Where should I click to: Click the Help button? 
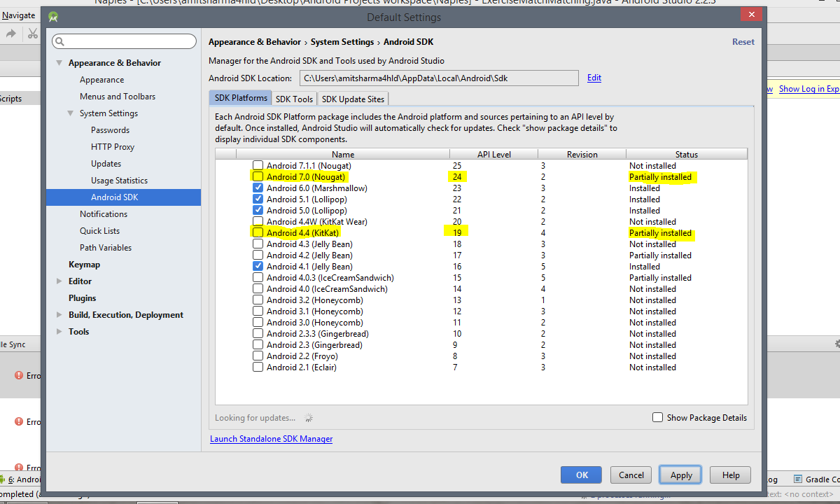point(730,475)
